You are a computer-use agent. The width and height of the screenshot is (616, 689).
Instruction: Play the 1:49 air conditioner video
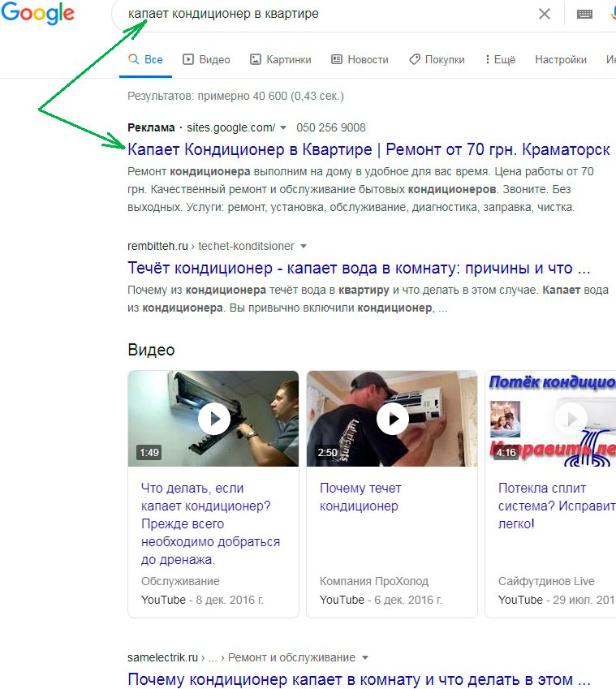coord(213,419)
